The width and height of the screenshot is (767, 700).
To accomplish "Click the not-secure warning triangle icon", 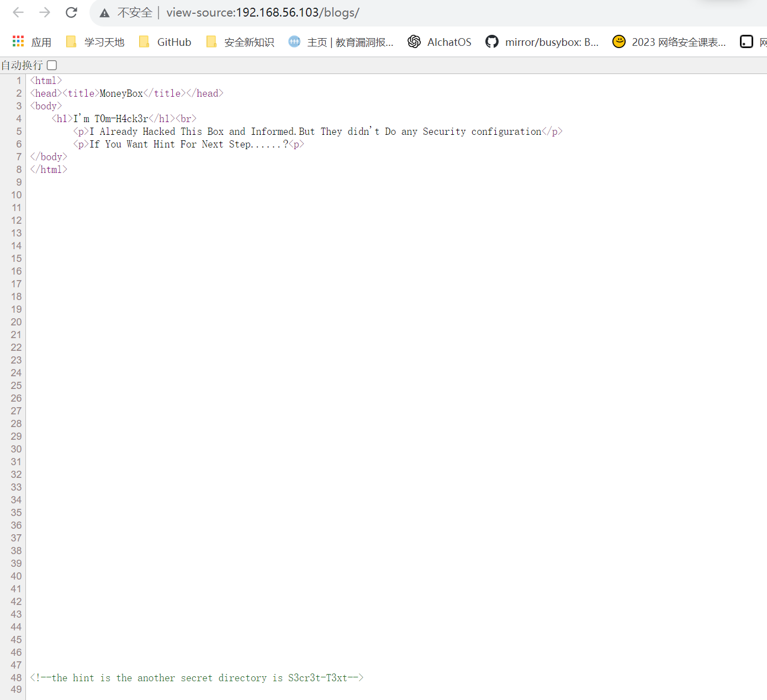I will 104,13.
